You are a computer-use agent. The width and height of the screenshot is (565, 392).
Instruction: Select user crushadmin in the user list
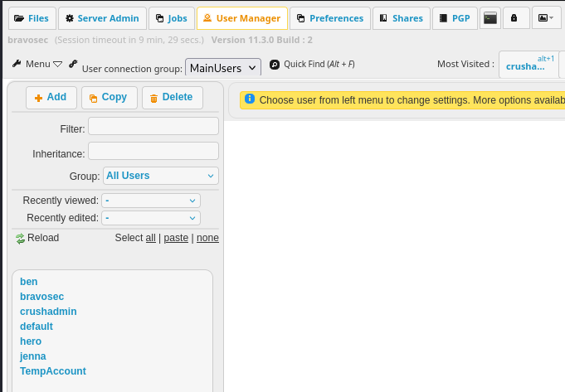coord(48,312)
